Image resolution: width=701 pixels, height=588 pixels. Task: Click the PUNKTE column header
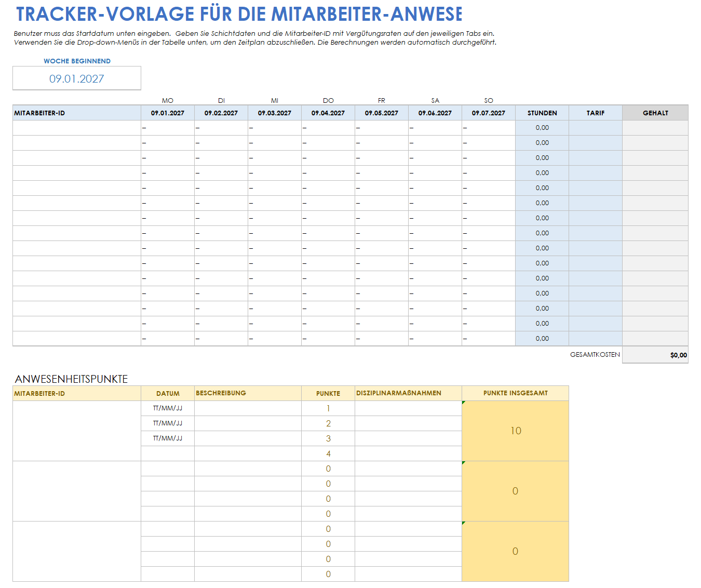coord(328,393)
